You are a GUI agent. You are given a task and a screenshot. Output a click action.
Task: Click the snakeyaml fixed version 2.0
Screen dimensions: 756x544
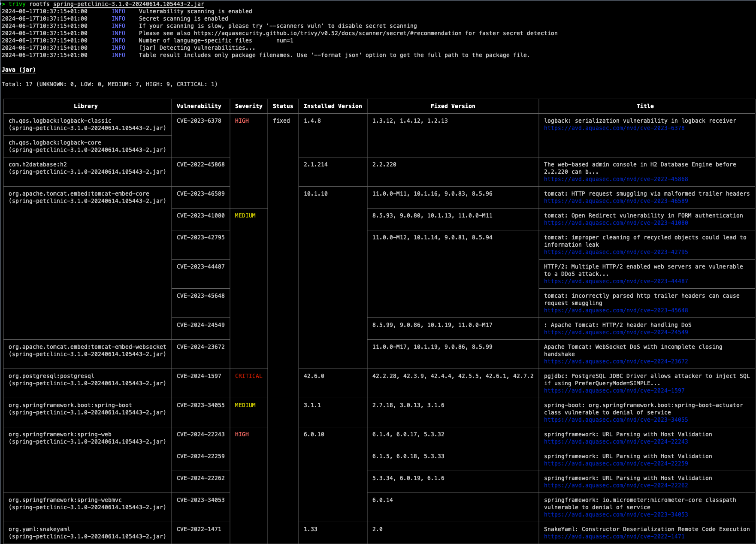(x=378, y=529)
